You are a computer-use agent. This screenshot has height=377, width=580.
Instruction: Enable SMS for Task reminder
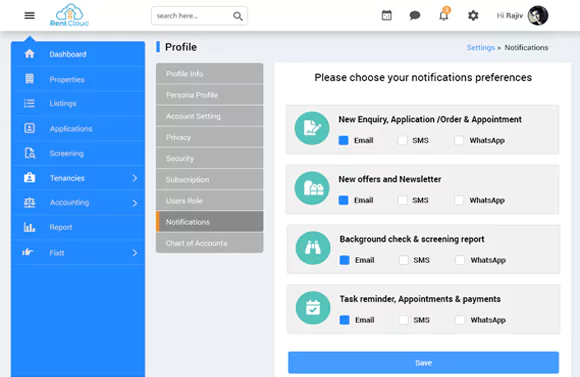[x=404, y=320]
